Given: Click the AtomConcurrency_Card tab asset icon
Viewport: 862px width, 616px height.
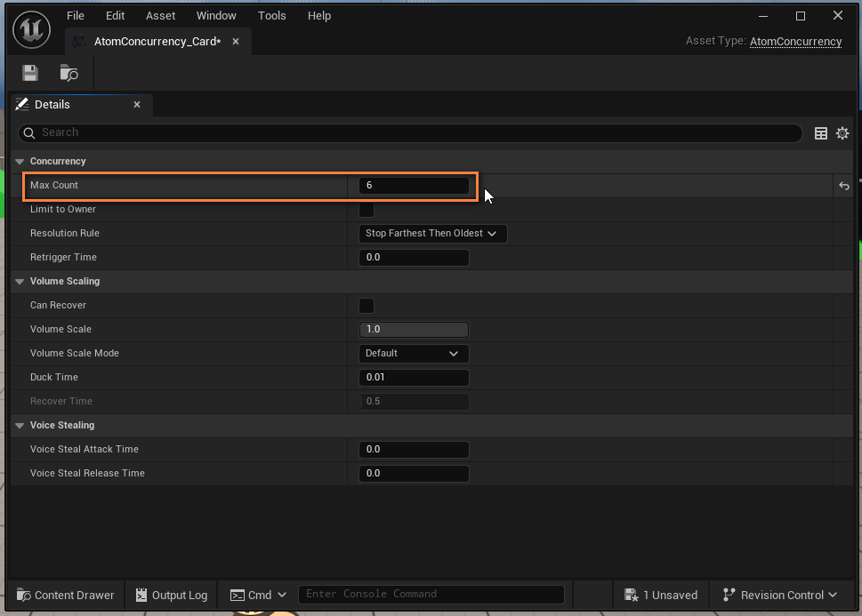Looking at the screenshot, I should 79,42.
